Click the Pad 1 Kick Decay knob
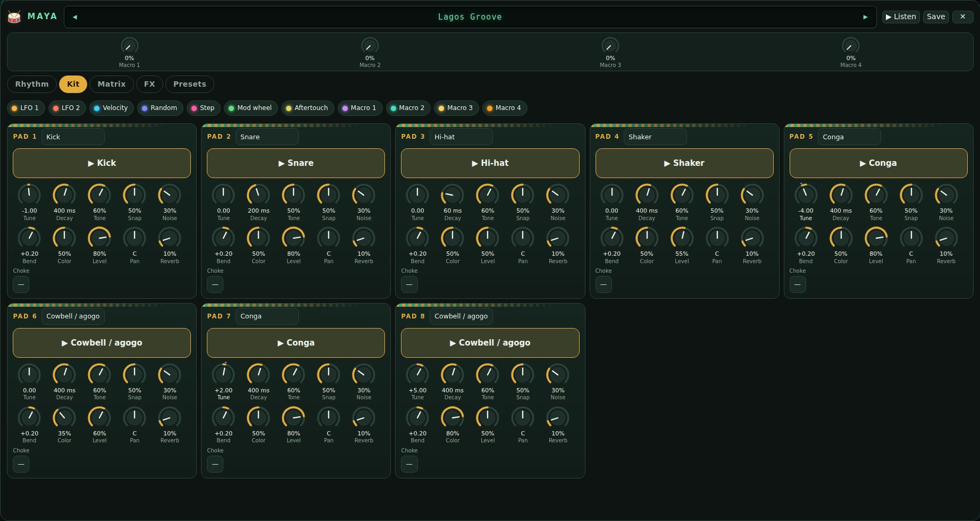This screenshot has width=980, height=521. coord(64,195)
